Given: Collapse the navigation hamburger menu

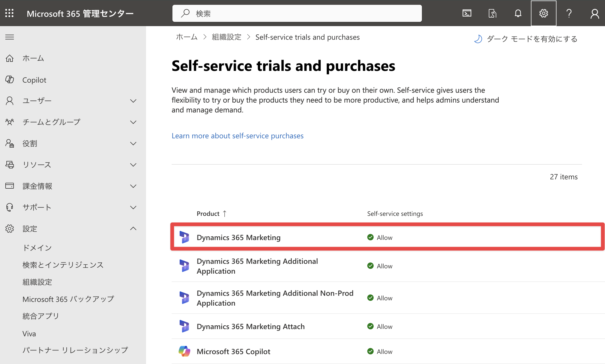Looking at the screenshot, I should pyautogui.click(x=10, y=37).
